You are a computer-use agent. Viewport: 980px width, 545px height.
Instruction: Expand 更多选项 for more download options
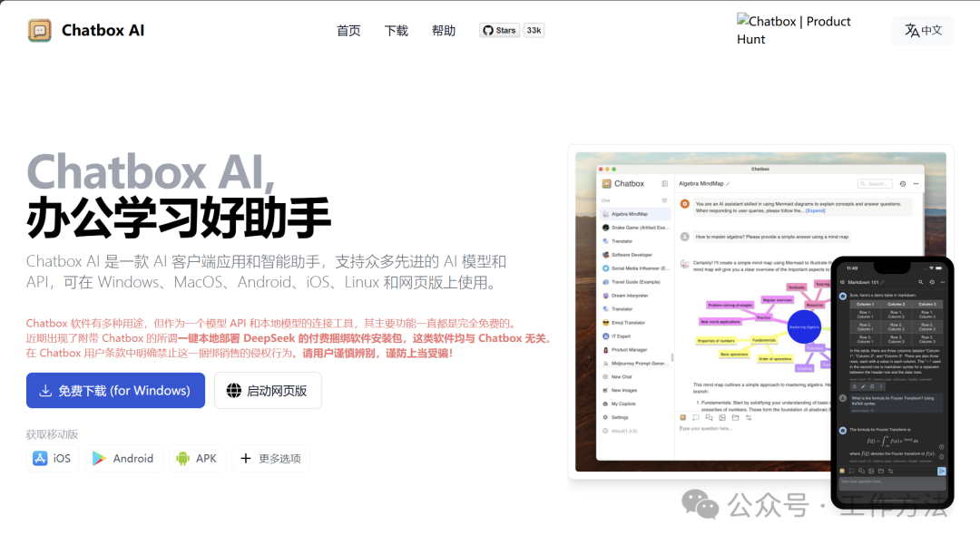coord(270,458)
